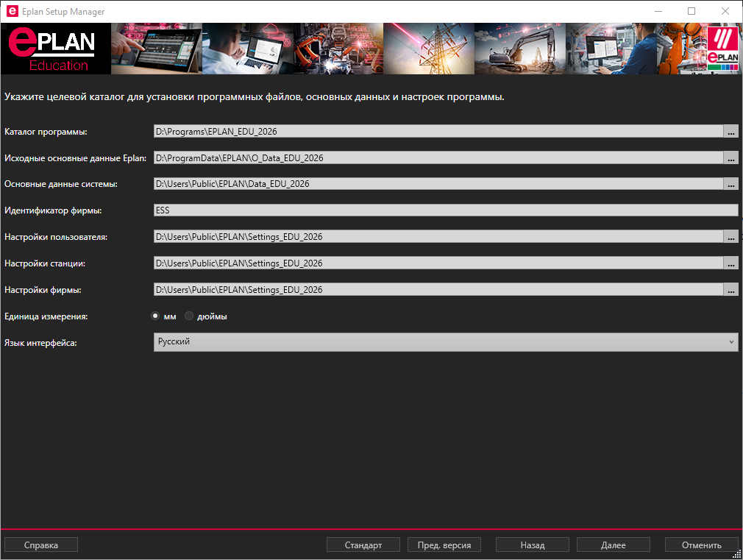Click the excavator image in the banner
This screenshot has height=560, width=743.
point(520,49)
